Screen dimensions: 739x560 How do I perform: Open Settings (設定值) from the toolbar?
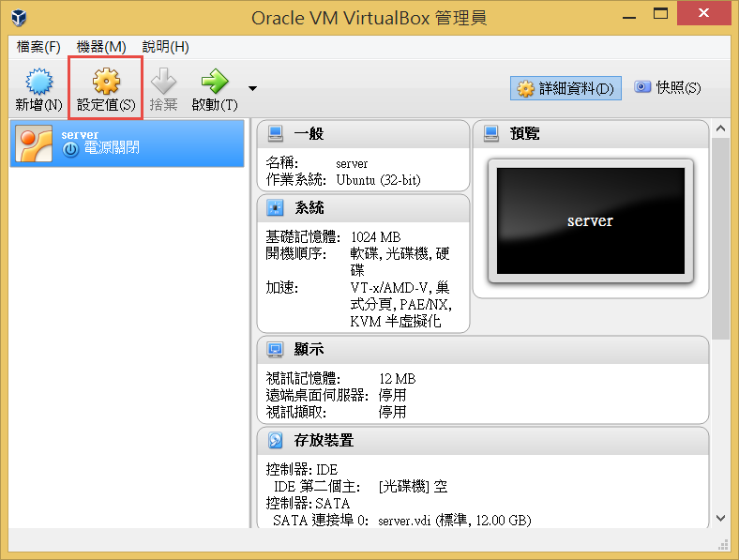click(106, 89)
